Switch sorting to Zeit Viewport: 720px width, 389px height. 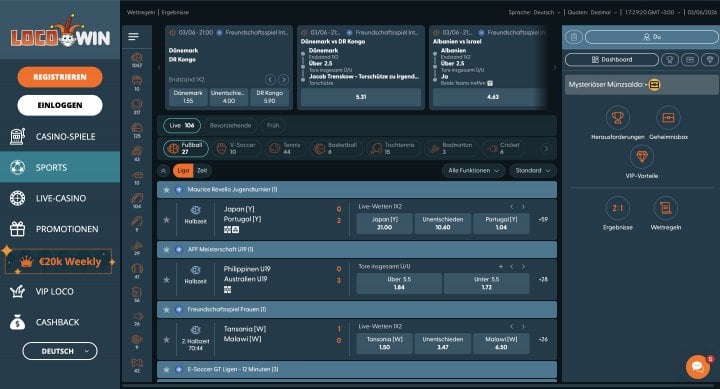[x=202, y=171]
